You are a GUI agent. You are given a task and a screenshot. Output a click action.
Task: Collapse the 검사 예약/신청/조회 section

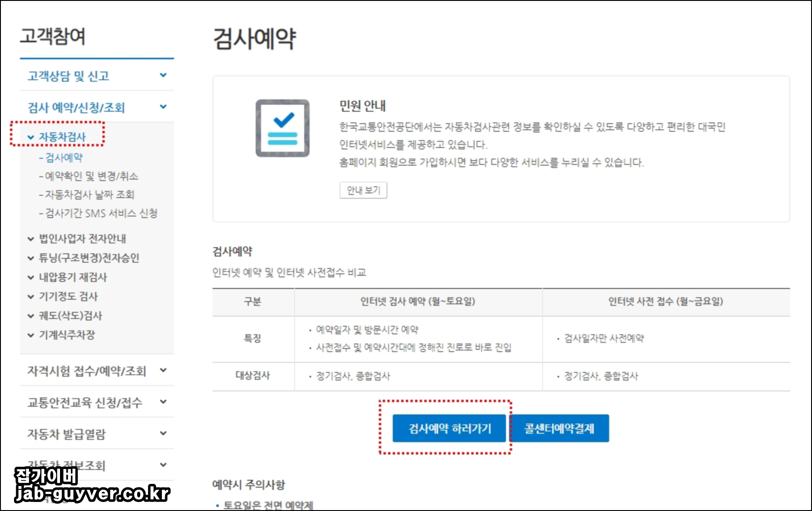[x=74, y=107]
